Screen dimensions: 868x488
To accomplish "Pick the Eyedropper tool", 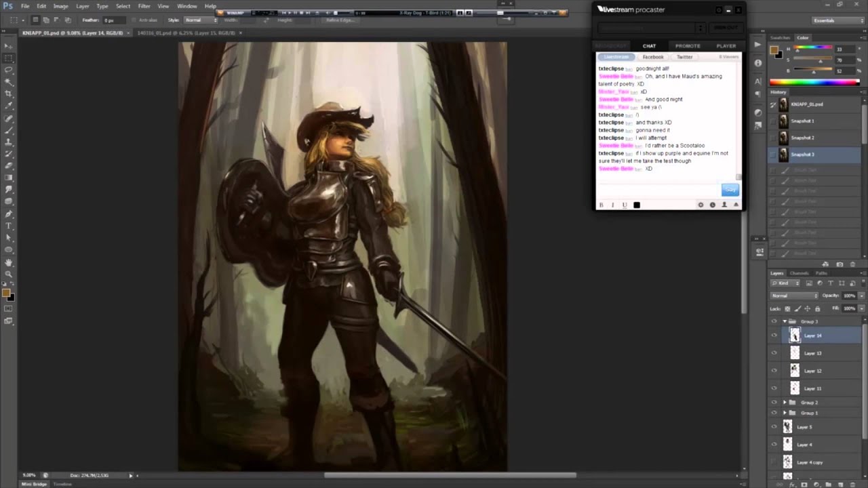I will 8,105.
